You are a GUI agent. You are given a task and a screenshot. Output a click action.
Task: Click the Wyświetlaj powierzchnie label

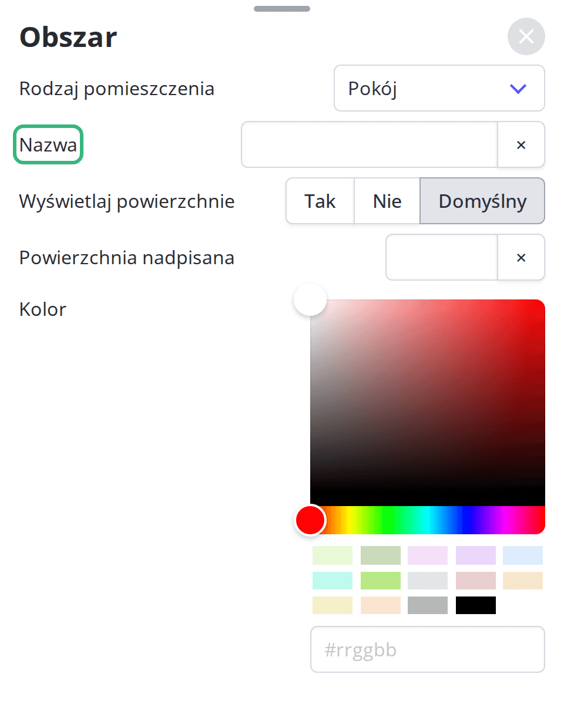127,201
